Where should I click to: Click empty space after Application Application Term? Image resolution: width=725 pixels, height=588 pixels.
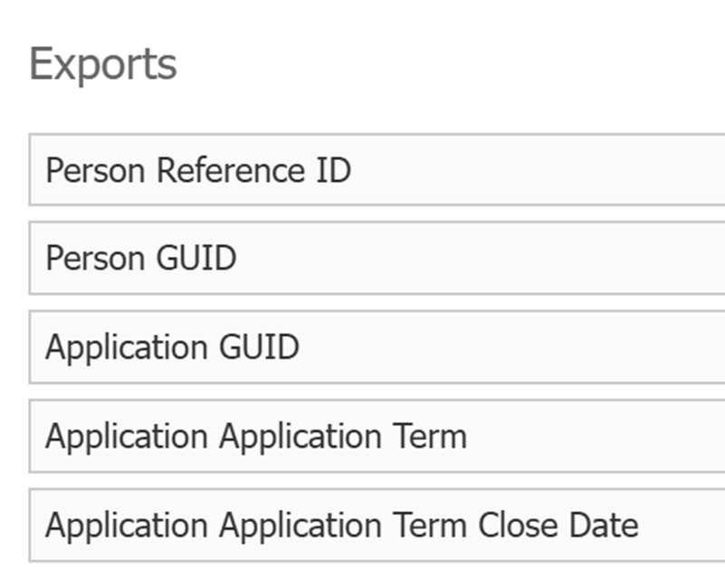597,436
